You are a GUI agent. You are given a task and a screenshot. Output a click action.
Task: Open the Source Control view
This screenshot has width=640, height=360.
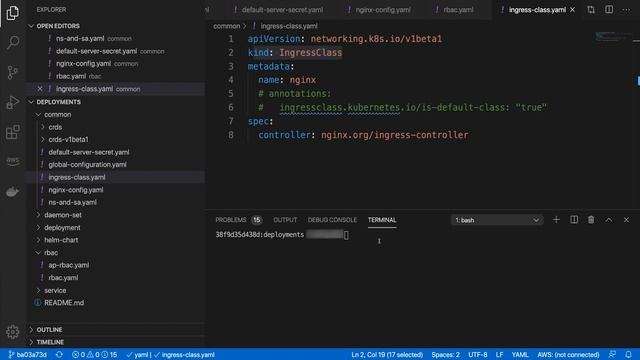click(x=13, y=72)
